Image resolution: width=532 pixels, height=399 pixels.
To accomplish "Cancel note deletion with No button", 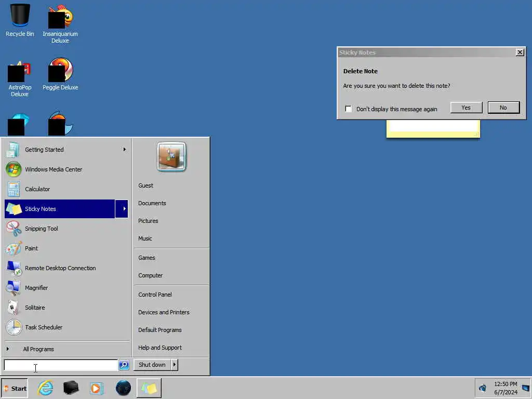I will point(503,108).
